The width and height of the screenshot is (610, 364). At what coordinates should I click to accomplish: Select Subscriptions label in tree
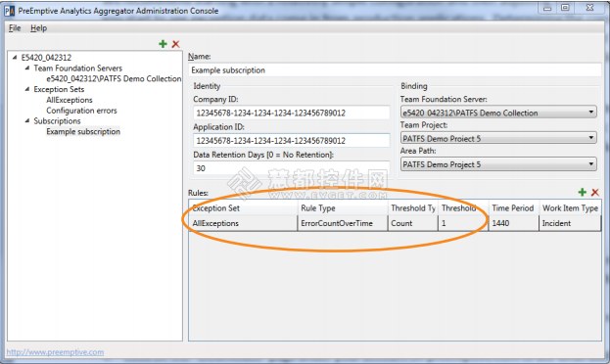click(57, 121)
